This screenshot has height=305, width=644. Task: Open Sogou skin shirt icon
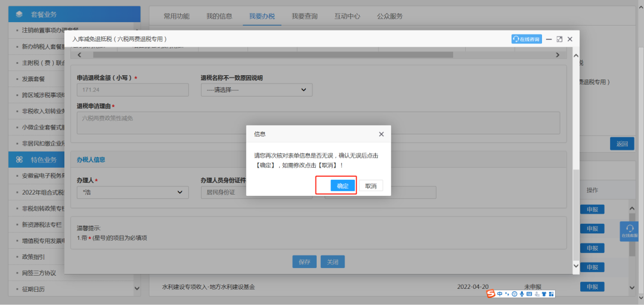pos(544,294)
